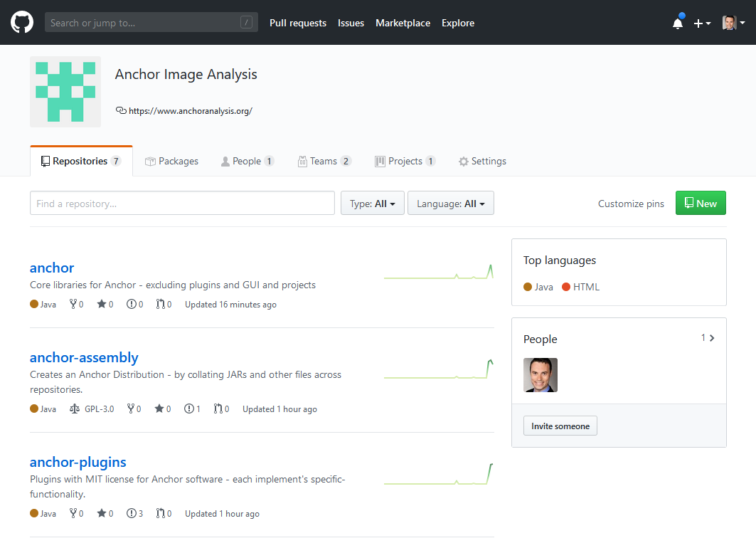Open Marketplace in header
Image resolution: width=756 pixels, height=548 pixels.
pos(403,23)
